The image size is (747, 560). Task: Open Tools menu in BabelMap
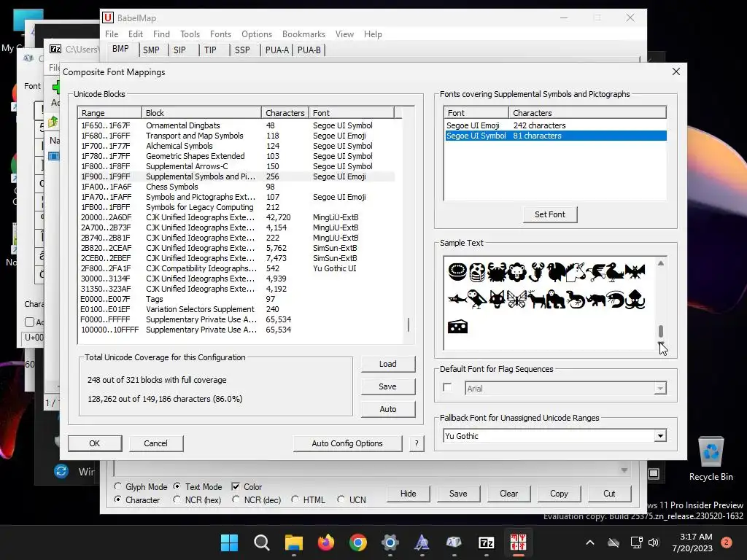190,34
